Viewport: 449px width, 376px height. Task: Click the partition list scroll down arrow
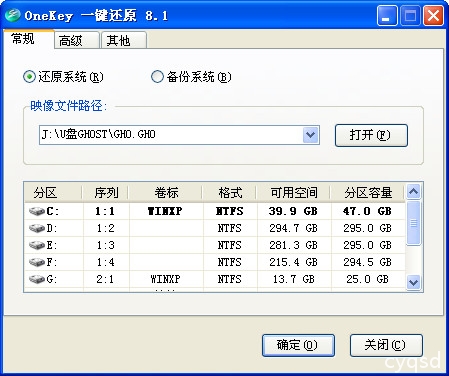[413, 283]
